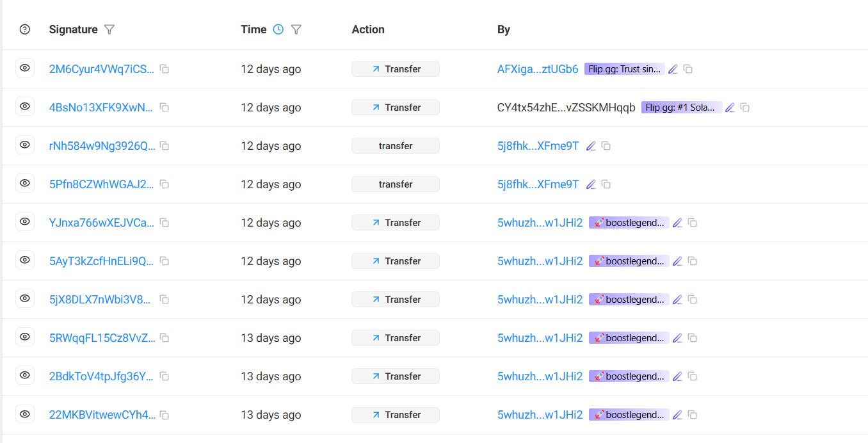Toggle eye view for 22MKBVitwewCYh4 row
The width and height of the screenshot is (868, 443).
(25, 414)
